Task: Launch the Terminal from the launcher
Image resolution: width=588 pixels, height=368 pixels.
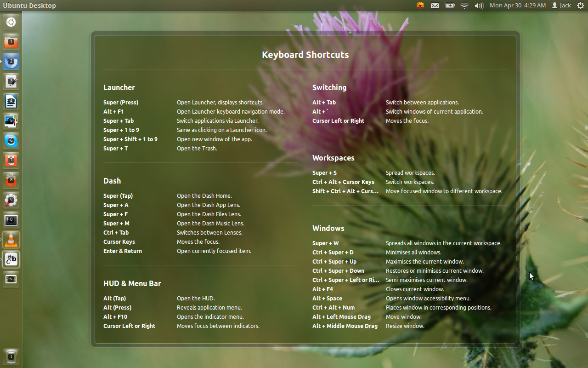Action: (11, 220)
